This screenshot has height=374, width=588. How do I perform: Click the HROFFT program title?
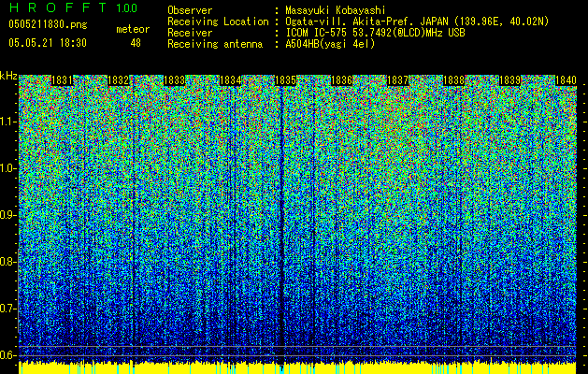tap(74, 7)
